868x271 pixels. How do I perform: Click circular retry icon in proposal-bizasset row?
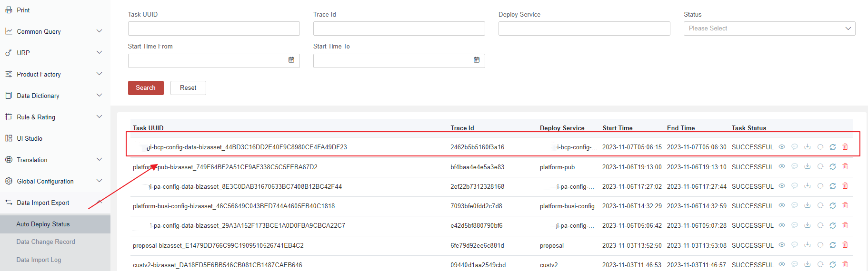[820, 245]
